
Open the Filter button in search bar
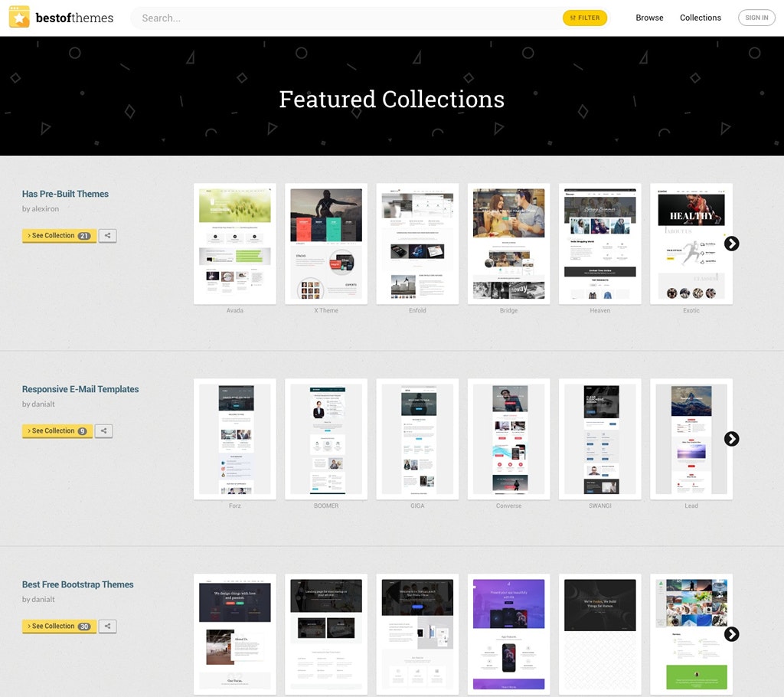tap(585, 18)
